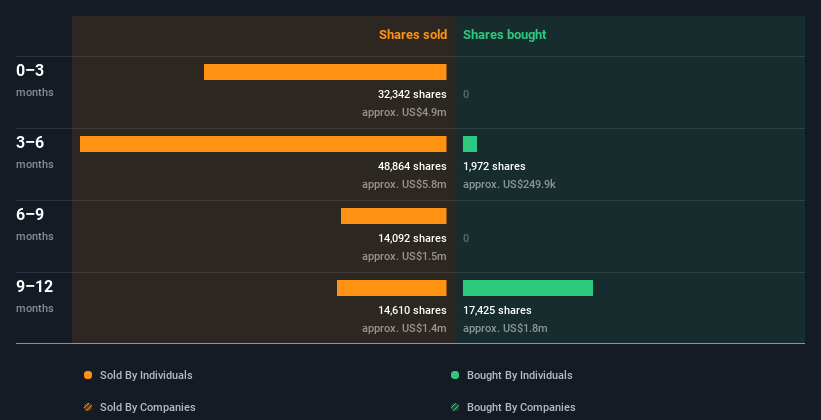Click the orange sold bar for 9–12 months
Screen dimensions: 821x420
392,288
